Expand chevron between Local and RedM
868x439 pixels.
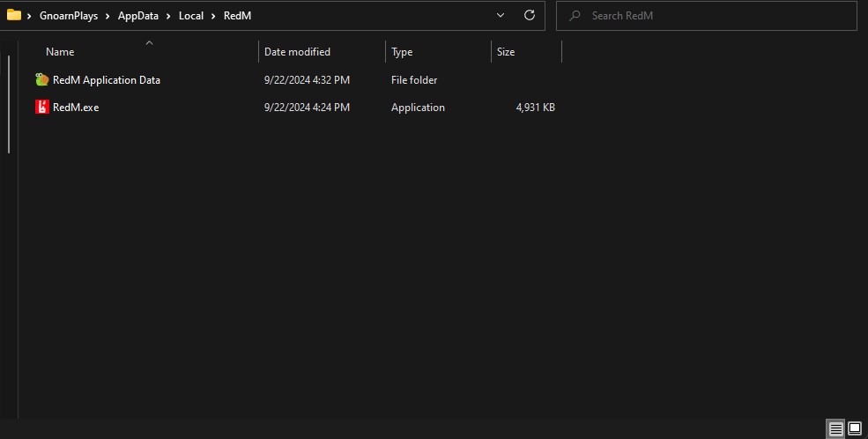click(x=213, y=16)
